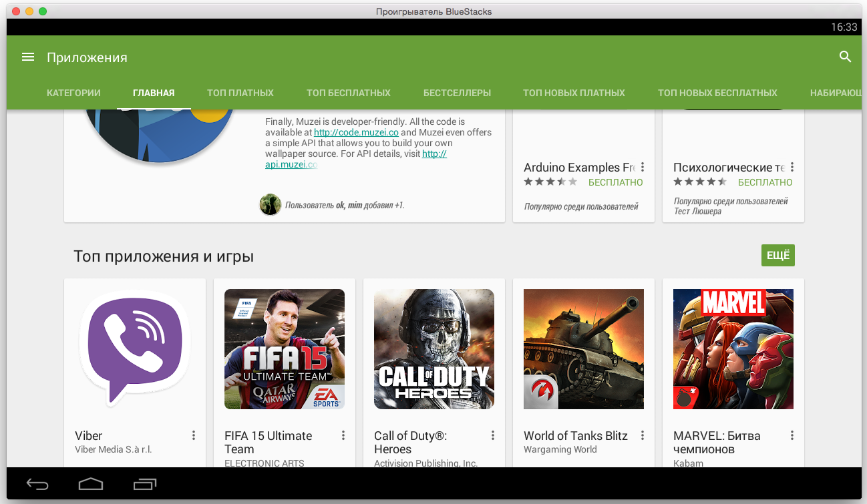The height and width of the screenshot is (504, 867).
Task: Click БЕСПЛАТНО under Психологические тесты
Action: pos(765,182)
